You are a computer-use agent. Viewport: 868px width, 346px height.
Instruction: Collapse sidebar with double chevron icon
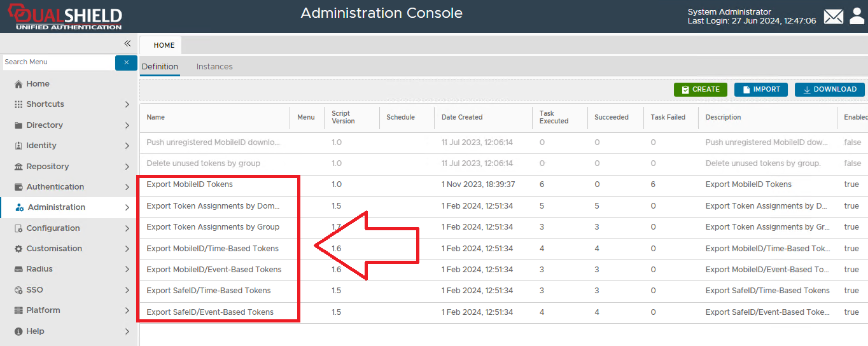(127, 43)
